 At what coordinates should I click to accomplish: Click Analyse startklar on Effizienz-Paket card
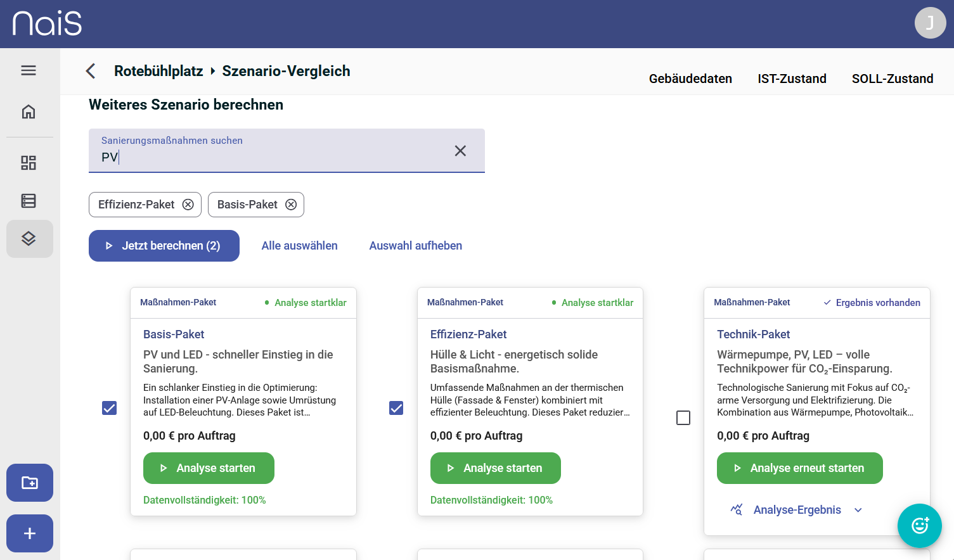coord(598,303)
